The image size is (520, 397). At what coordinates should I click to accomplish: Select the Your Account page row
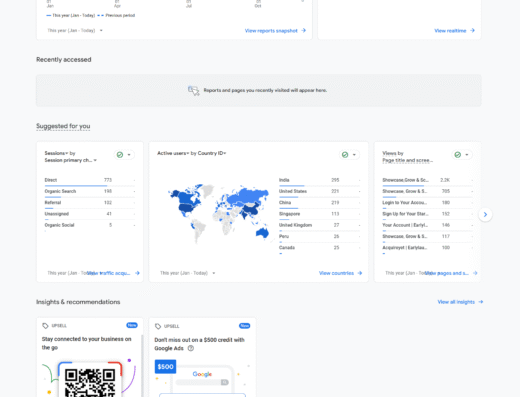click(428, 226)
